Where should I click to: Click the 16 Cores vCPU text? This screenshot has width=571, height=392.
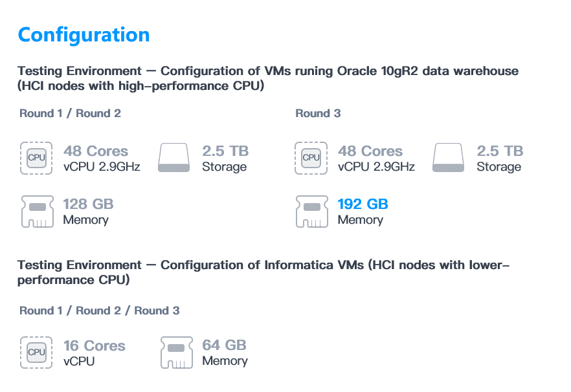95,353
